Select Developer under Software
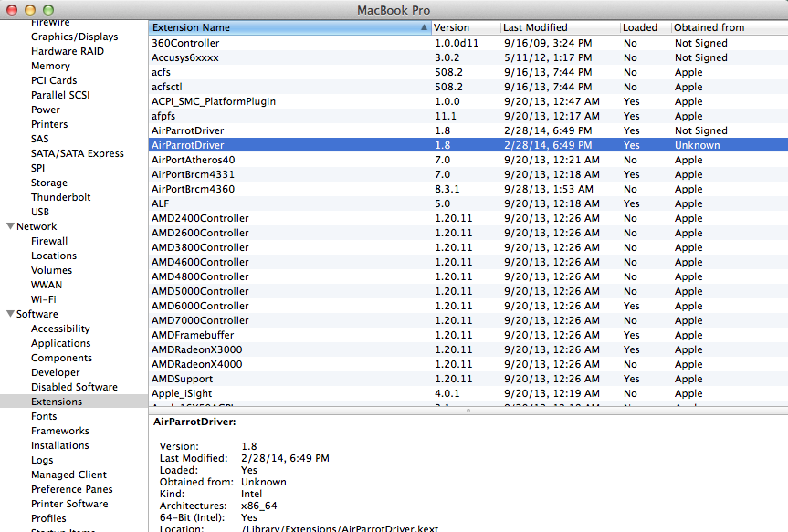The height and width of the screenshot is (532, 788). click(x=56, y=371)
